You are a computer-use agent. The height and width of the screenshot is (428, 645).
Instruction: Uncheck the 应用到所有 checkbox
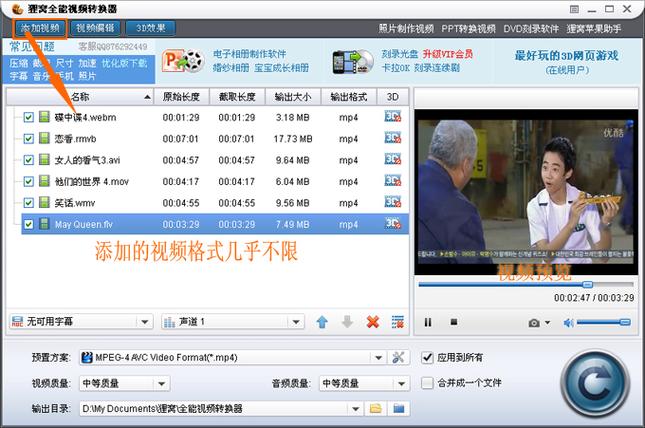point(428,357)
